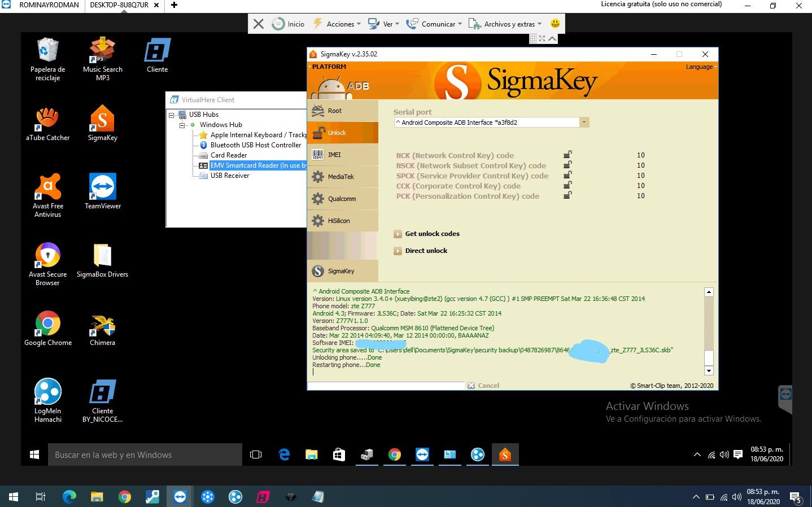This screenshot has height=507, width=812.
Task: Click the lock icon beside NSCK code
Action: point(567,165)
